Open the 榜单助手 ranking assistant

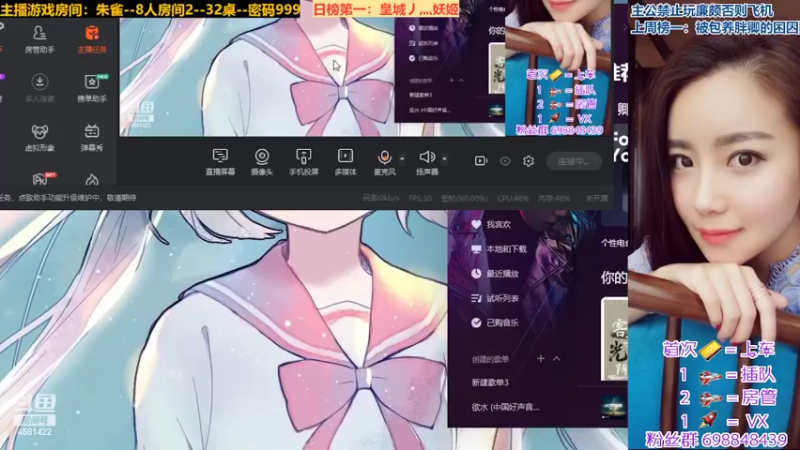point(92,88)
